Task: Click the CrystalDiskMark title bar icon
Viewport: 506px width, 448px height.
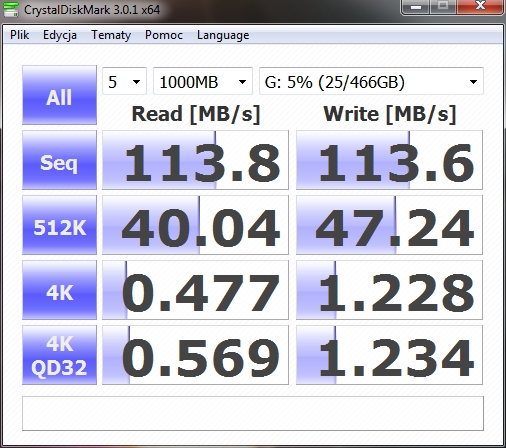Action: pyautogui.click(x=10, y=9)
